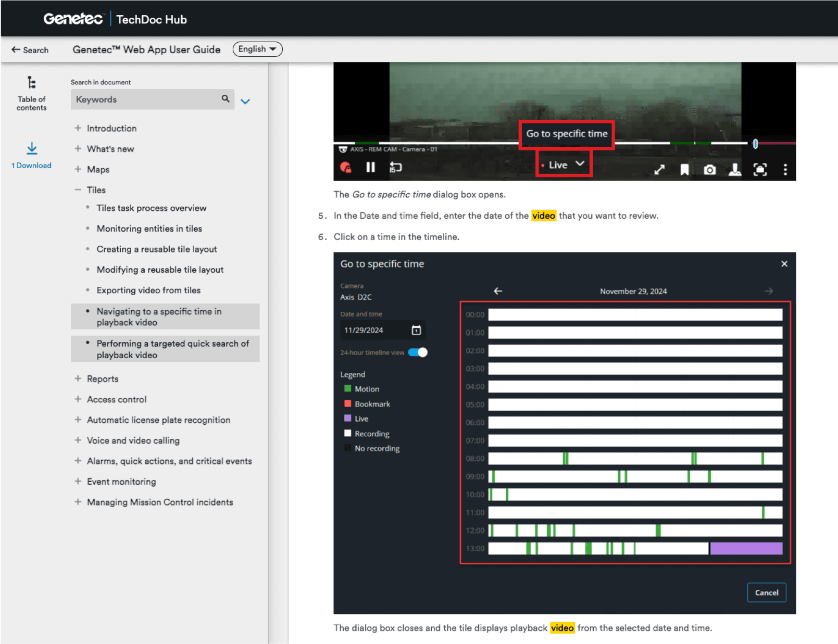This screenshot has height=644, width=838.
Task: Click the expand arrows icon on video tile
Action: [x=659, y=169]
